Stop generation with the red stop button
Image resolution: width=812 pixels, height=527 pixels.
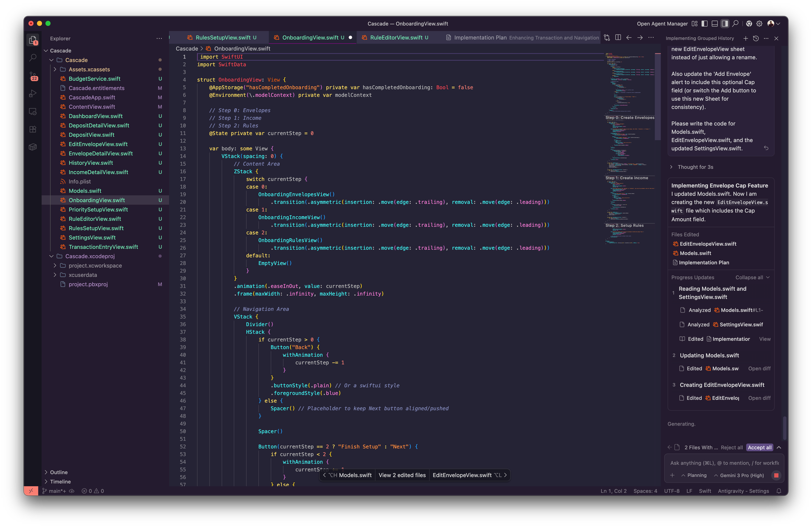tap(776, 475)
